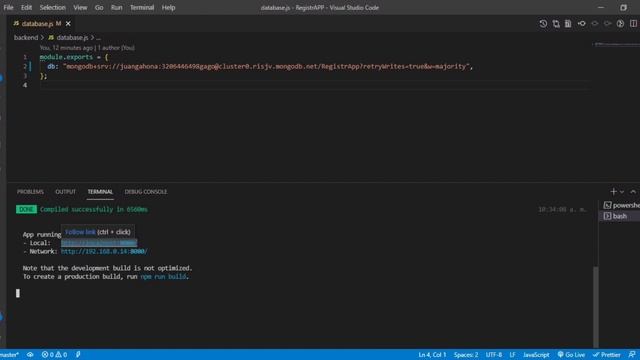Click Prettier status in status bar

coord(607,355)
